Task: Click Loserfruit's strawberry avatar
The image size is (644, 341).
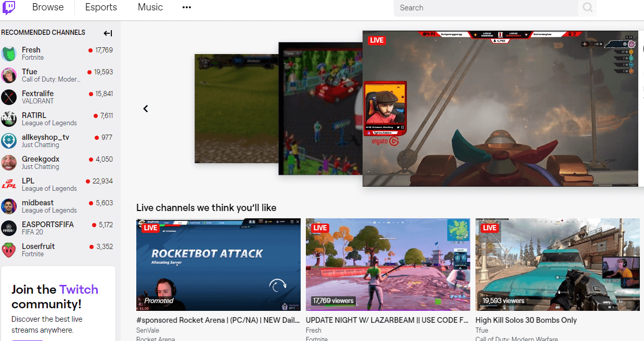Action: tap(9, 250)
